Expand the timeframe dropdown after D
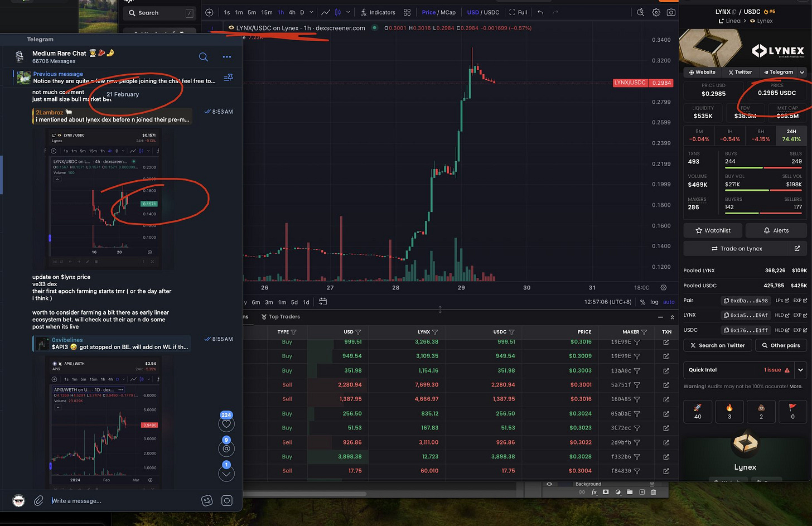812x526 pixels. pos(311,12)
